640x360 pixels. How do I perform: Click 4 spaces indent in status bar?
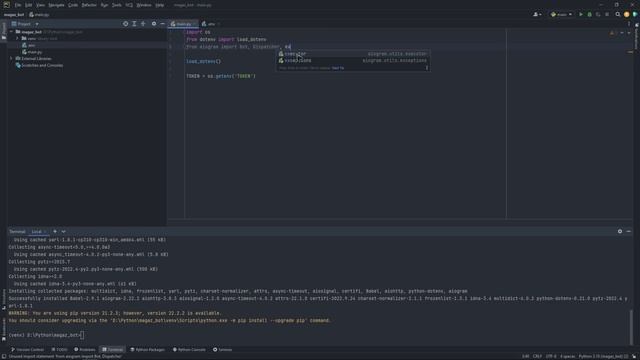(567, 357)
